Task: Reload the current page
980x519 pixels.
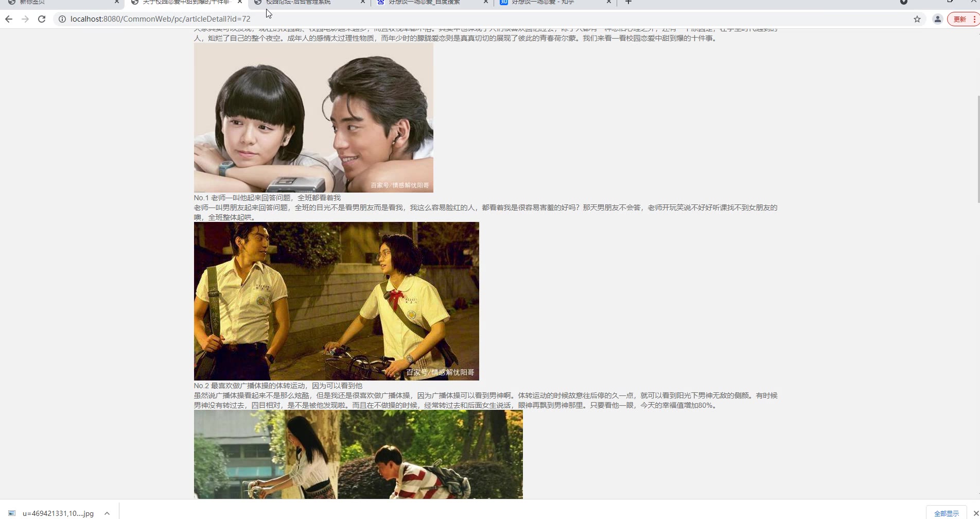Action: pos(42,19)
